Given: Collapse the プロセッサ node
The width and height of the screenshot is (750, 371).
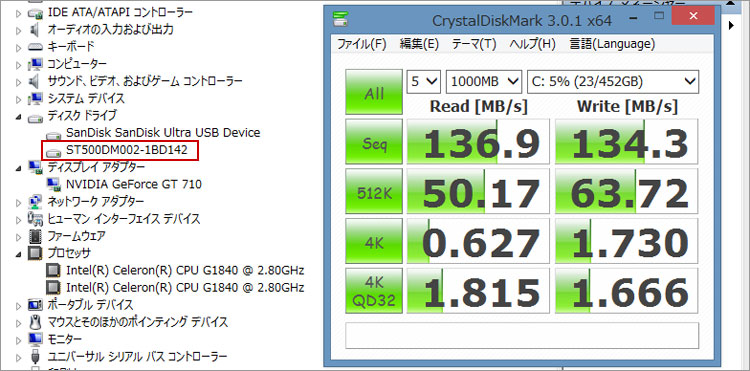Looking at the screenshot, I should 19,253.
